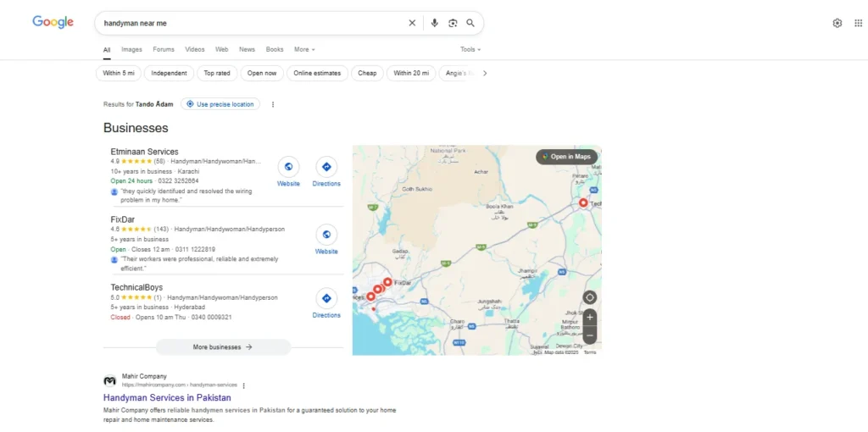Show more filter chips with right arrow
This screenshot has height=432, width=868.
click(485, 73)
